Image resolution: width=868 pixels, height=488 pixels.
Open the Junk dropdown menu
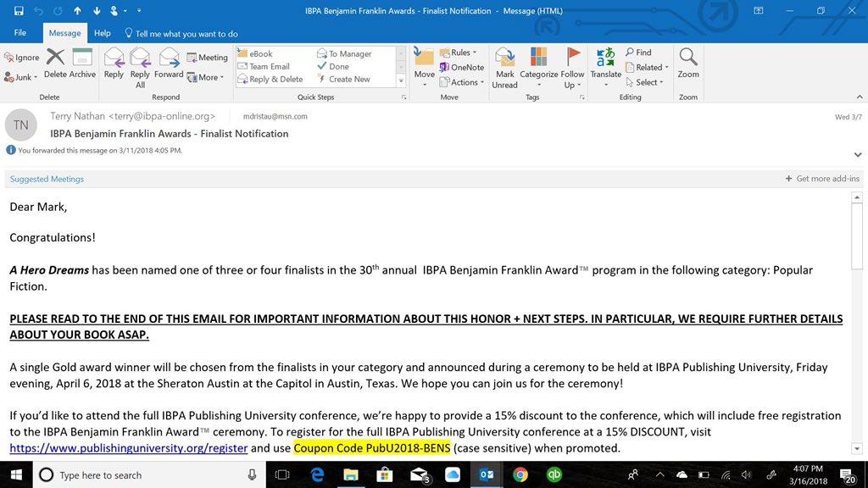tap(20, 77)
